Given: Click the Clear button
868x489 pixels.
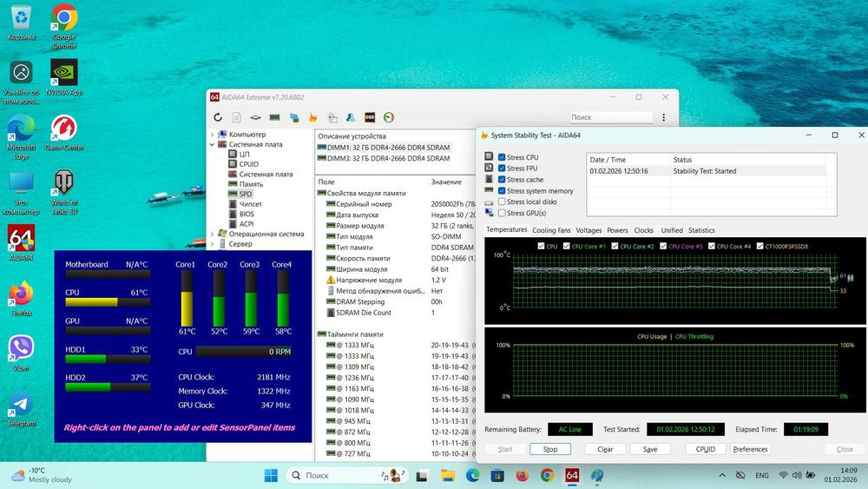Looking at the screenshot, I should [605, 449].
